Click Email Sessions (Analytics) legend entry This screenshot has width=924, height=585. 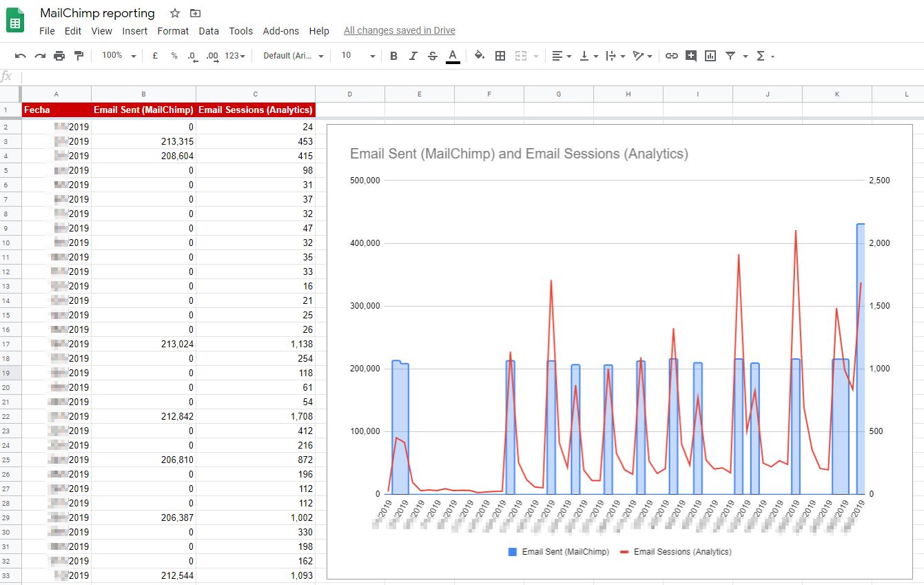pyautogui.click(x=675, y=552)
